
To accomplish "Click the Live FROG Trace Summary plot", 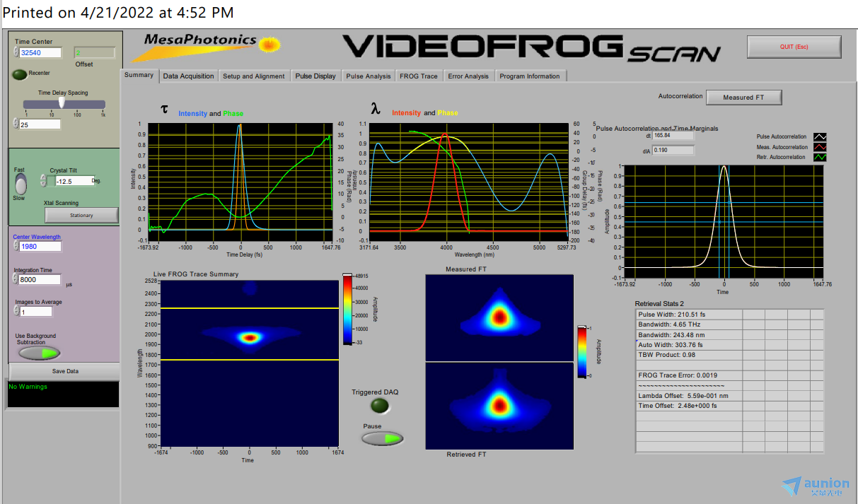I will [x=249, y=363].
